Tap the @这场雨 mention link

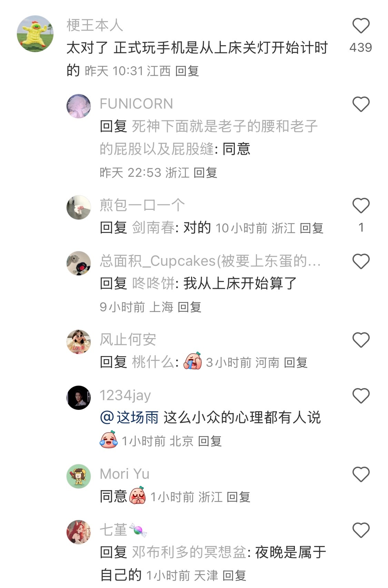[x=129, y=418]
